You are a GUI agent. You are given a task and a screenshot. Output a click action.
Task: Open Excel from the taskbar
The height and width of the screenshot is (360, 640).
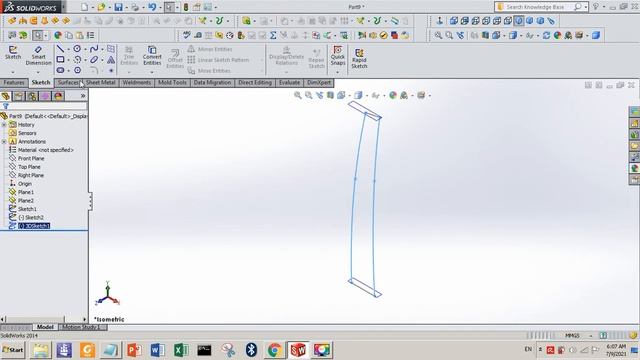pos(181,350)
